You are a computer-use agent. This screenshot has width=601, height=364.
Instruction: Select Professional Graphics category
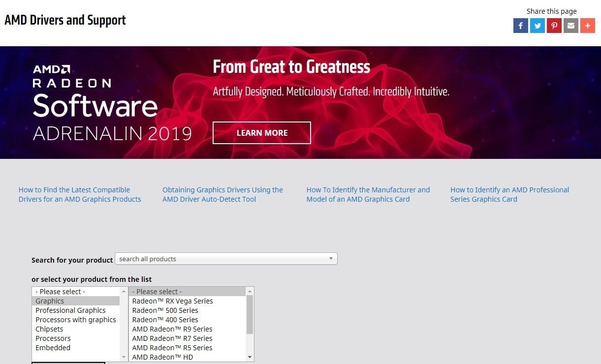[76, 310]
